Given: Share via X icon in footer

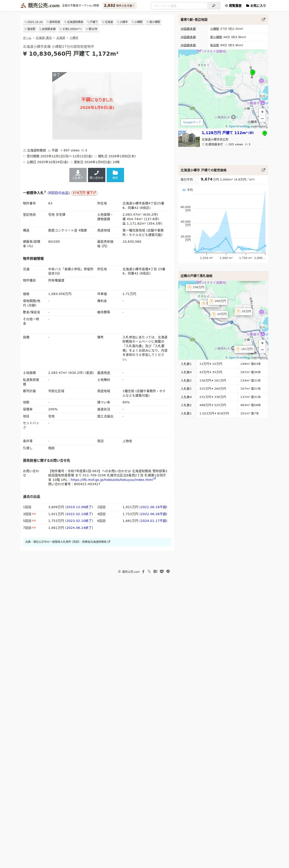Looking at the screenshot, I should (149, 571).
